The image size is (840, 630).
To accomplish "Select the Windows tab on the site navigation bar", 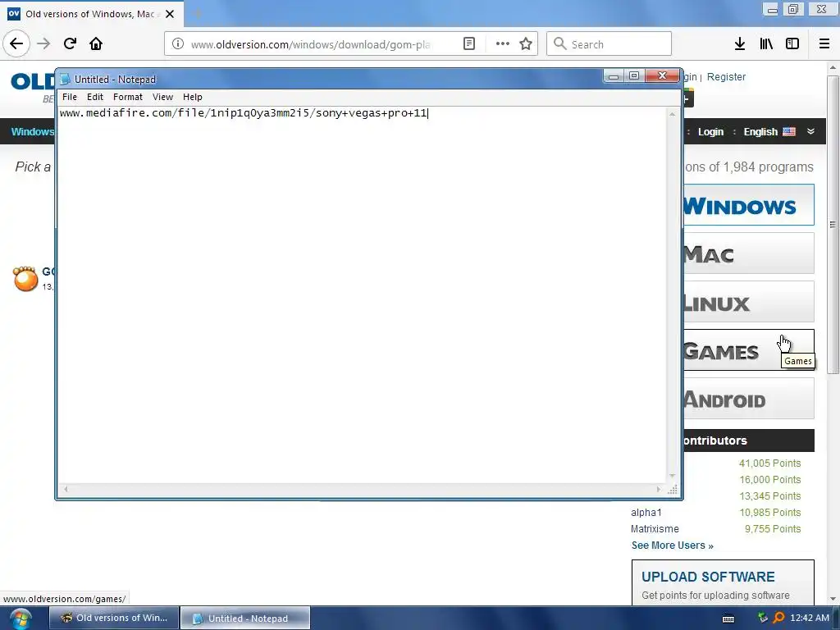I will pyautogui.click(x=32, y=132).
